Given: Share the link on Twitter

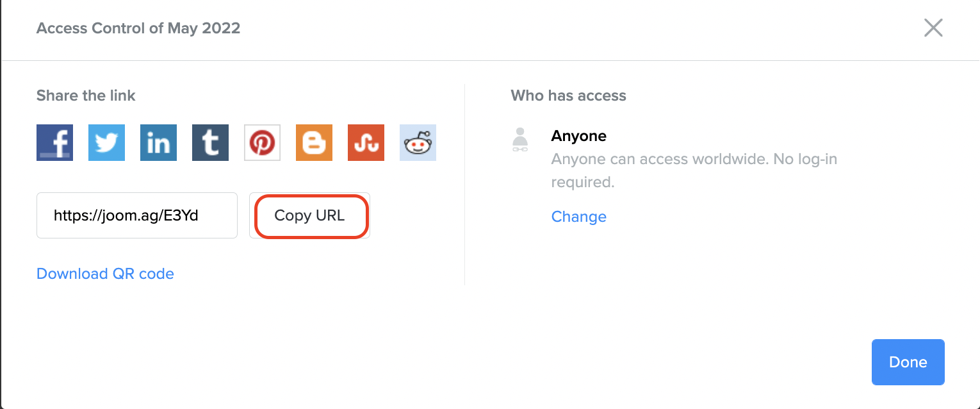Looking at the screenshot, I should click(x=106, y=142).
